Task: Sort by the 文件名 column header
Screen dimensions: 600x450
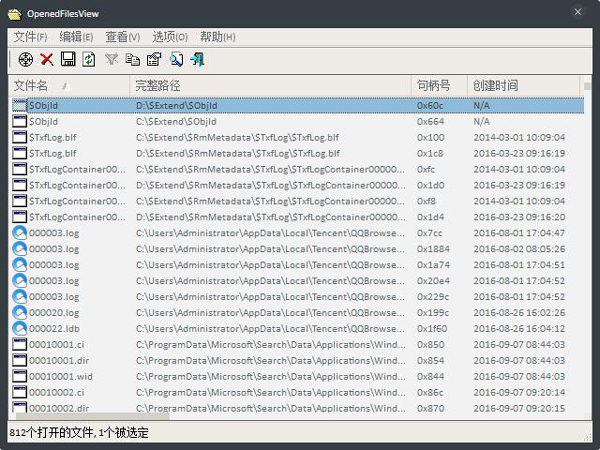Action: (69, 86)
